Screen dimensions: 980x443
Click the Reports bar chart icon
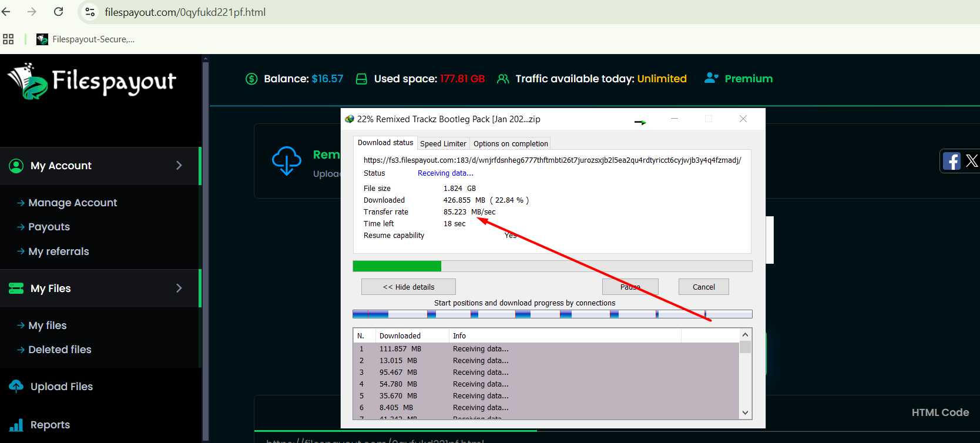(16, 425)
